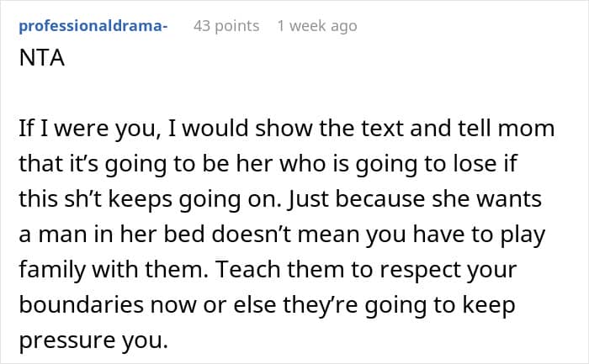Click the 1 week ago timestamp
The width and height of the screenshot is (589, 364).
point(316,26)
